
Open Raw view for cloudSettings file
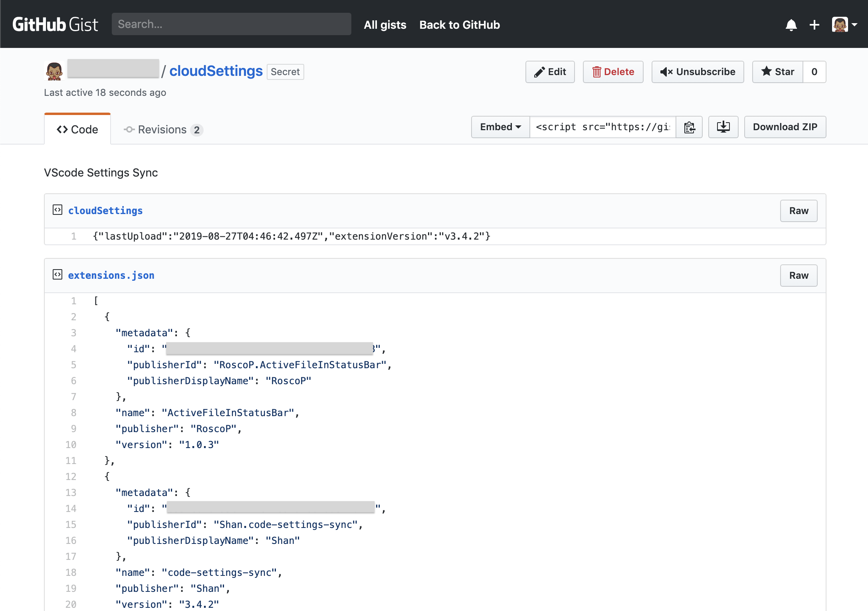point(799,211)
